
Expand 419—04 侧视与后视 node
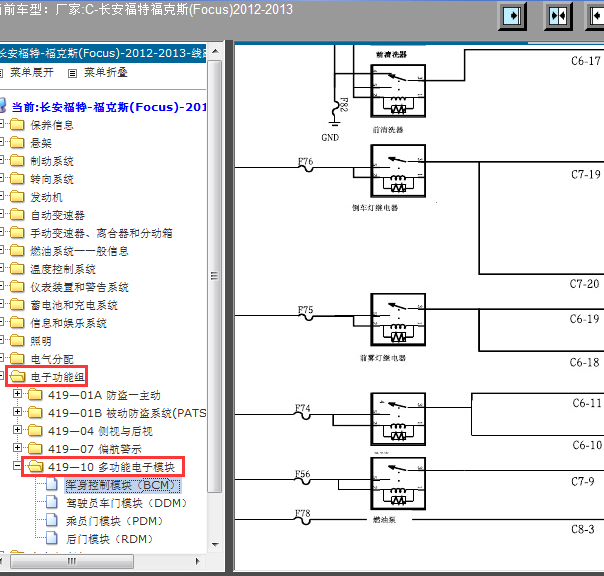click(17, 429)
